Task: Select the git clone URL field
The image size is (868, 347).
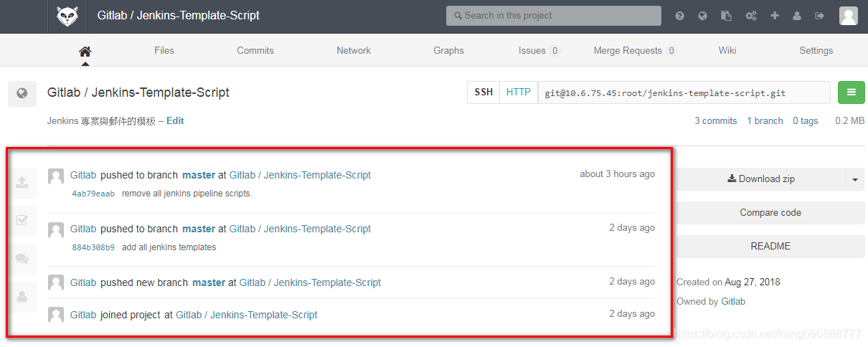Action: (x=684, y=93)
